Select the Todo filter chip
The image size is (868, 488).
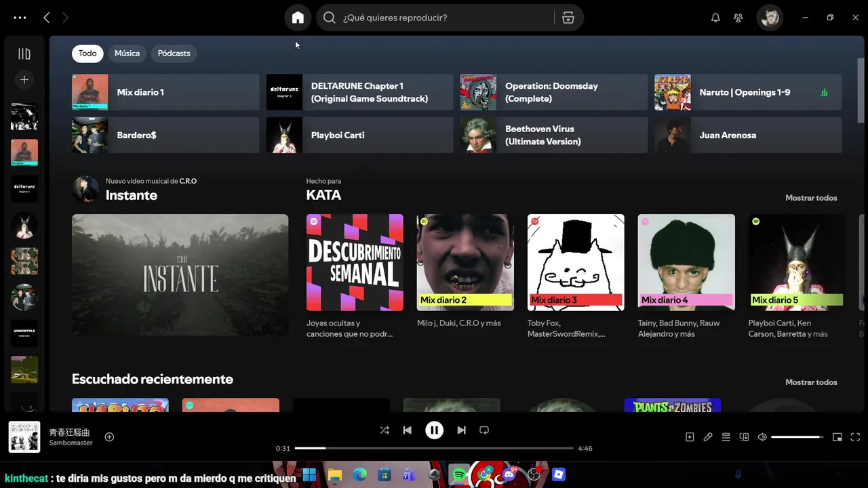pos(87,54)
